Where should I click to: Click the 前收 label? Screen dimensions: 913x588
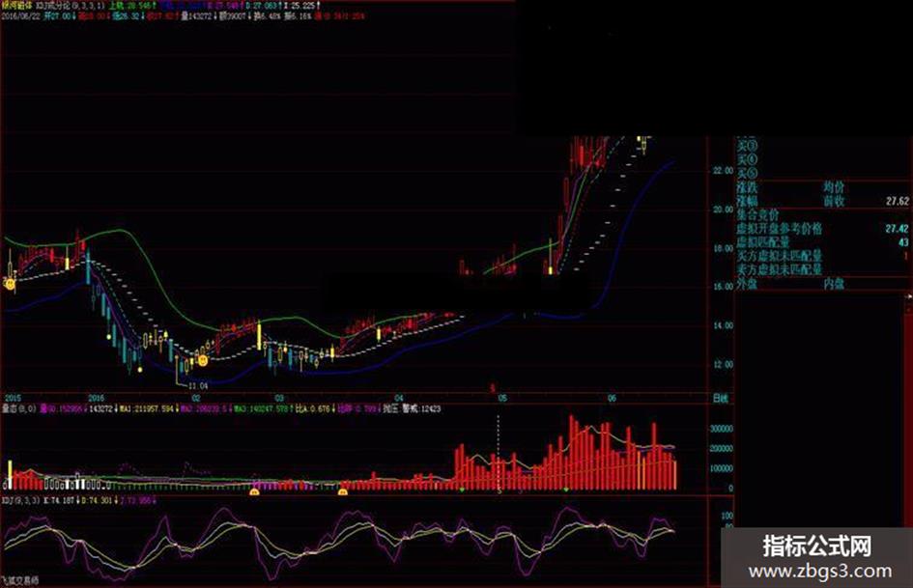pos(834,201)
